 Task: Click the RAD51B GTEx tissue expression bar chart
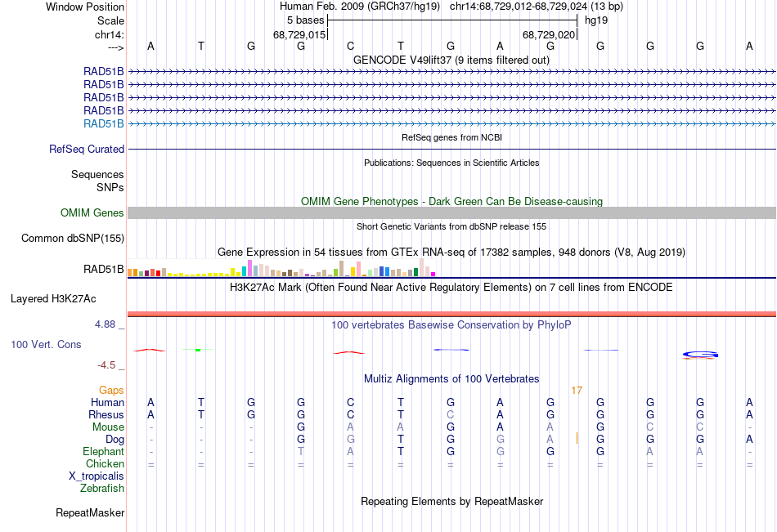pyautogui.click(x=281, y=267)
